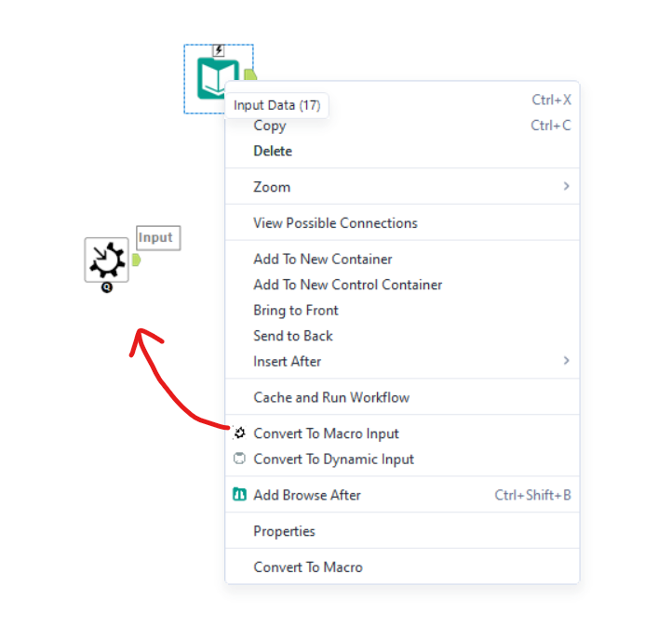Image resolution: width=672 pixels, height=626 pixels.
Task: Click the Input Data (17) tooltip
Action: [276, 105]
